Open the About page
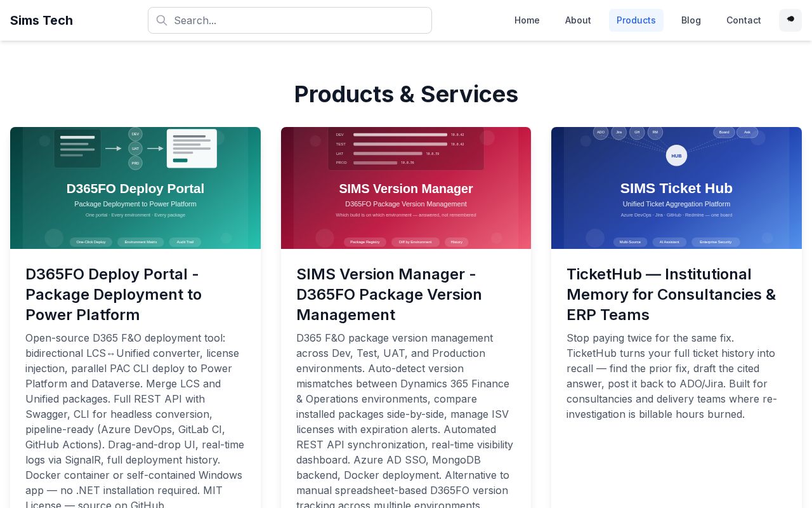The width and height of the screenshot is (812, 508). (x=578, y=20)
